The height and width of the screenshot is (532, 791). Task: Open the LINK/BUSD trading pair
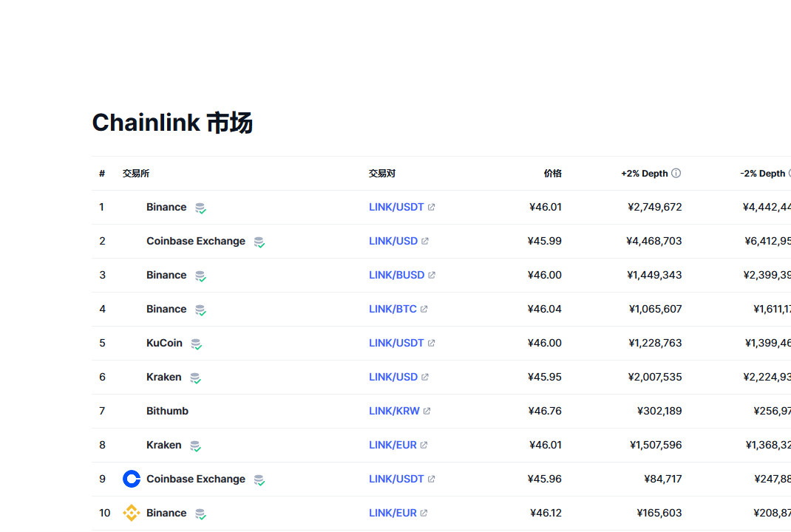(396, 275)
